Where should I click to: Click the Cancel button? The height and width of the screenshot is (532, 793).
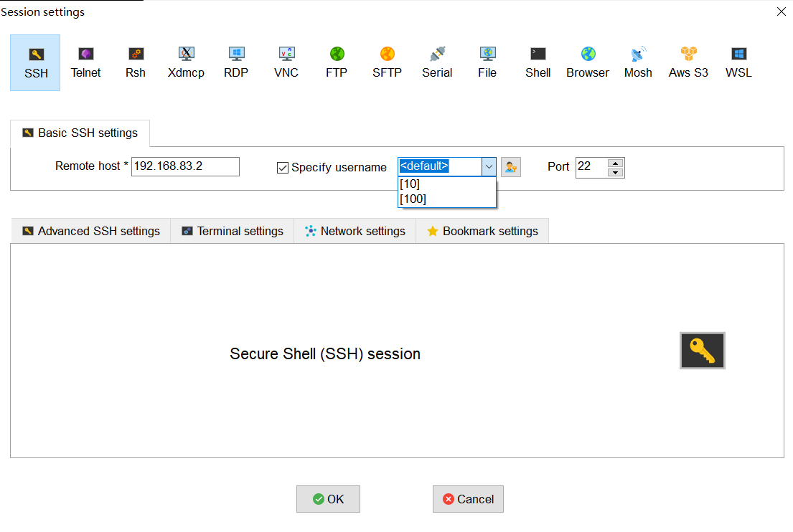[469, 499]
